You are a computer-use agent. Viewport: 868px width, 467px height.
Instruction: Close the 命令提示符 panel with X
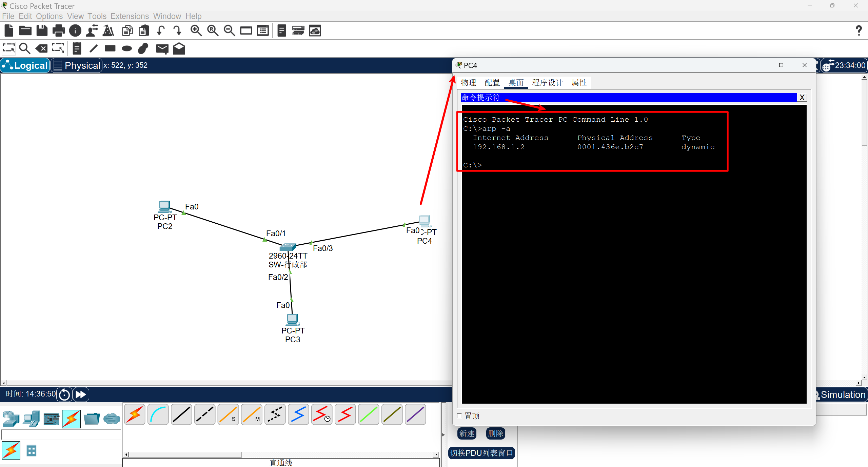point(802,98)
